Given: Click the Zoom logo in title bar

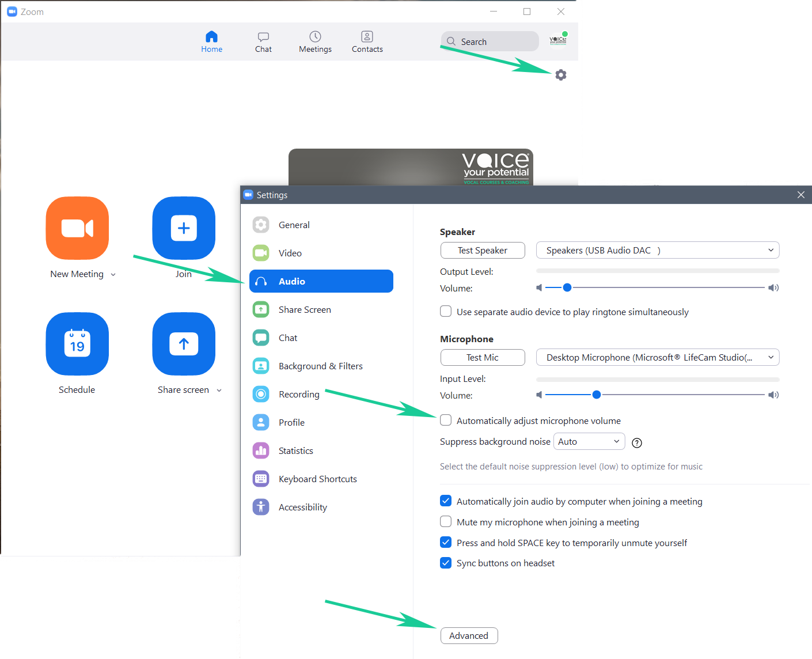Looking at the screenshot, I should 12,12.
